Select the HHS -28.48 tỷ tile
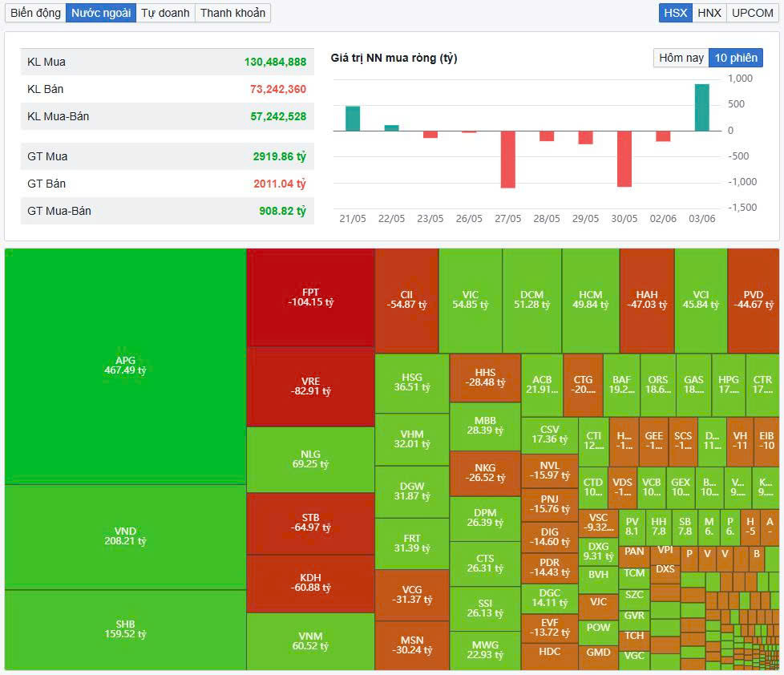Viewport: 784px width, 675px height. tap(486, 378)
